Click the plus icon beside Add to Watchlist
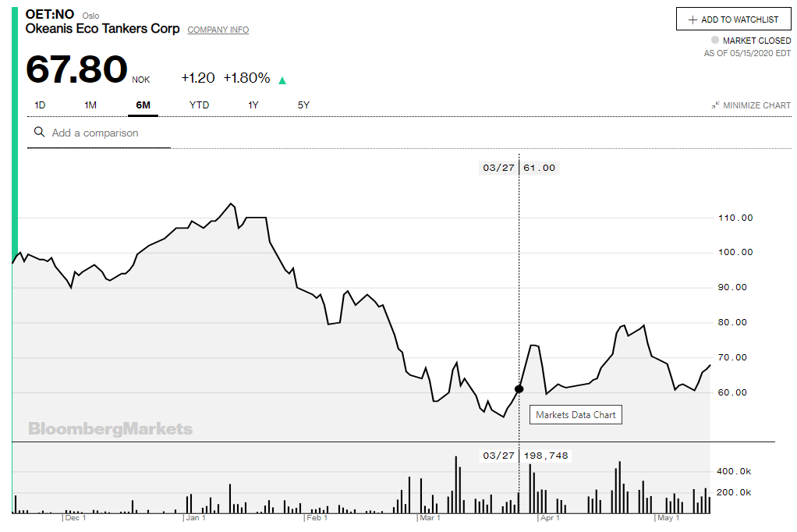 point(692,20)
